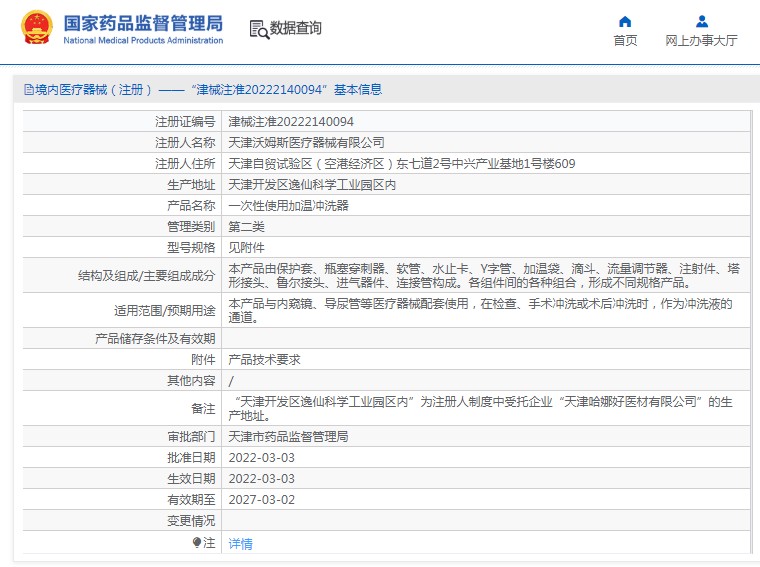Click structure composition description text
The image size is (760, 567).
[484, 275]
